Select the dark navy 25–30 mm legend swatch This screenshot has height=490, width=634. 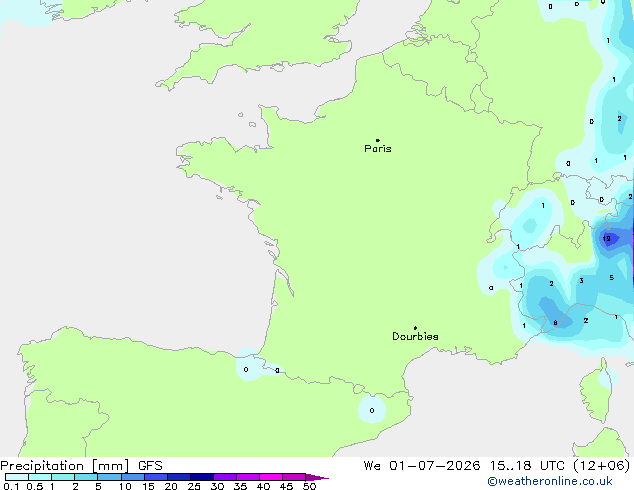[202, 477]
